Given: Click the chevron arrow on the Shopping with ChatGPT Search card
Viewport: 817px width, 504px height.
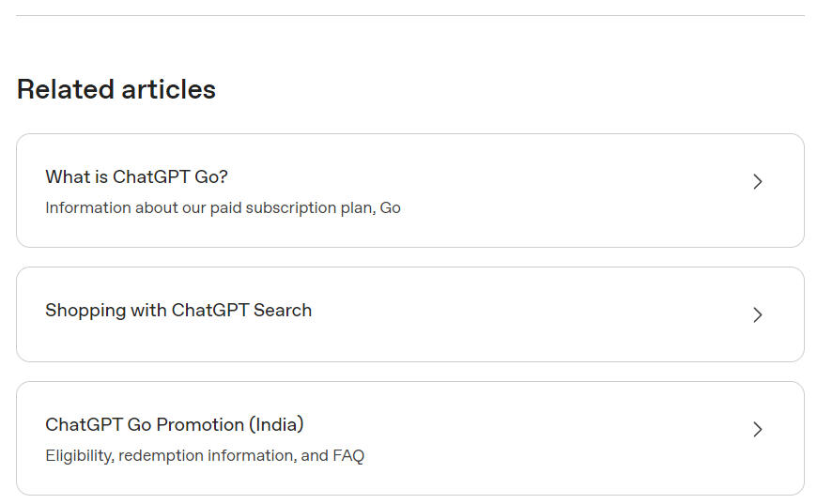Looking at the screenshot, I should (758, 315).
